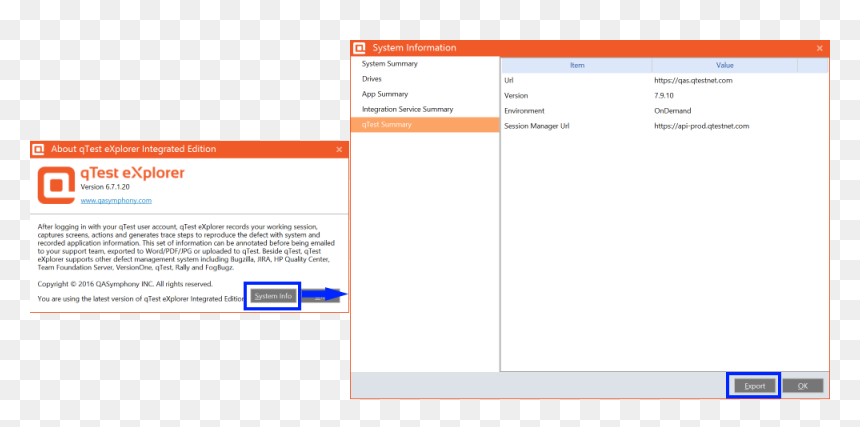Click OK in System Information window
Screen dimensions: 860x427
pos(802,386)
